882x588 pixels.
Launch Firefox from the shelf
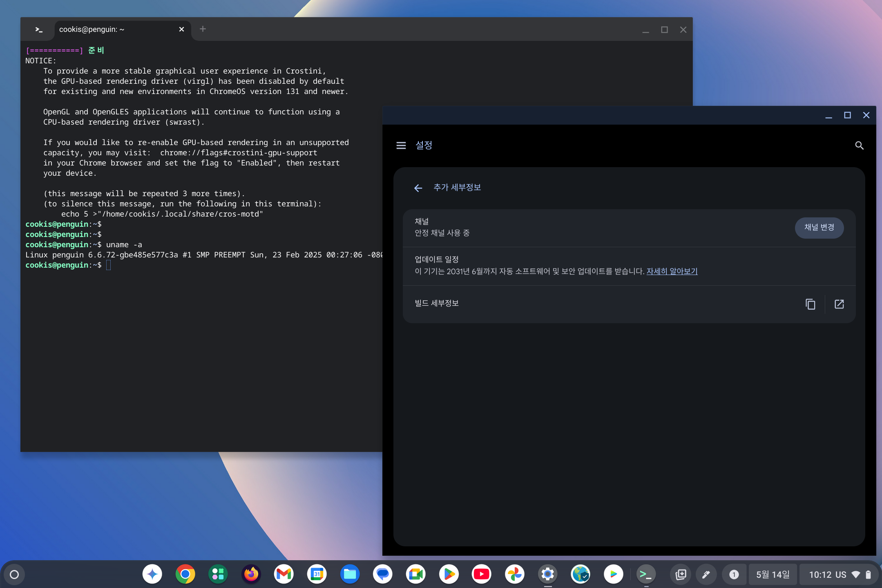point(251,574)
